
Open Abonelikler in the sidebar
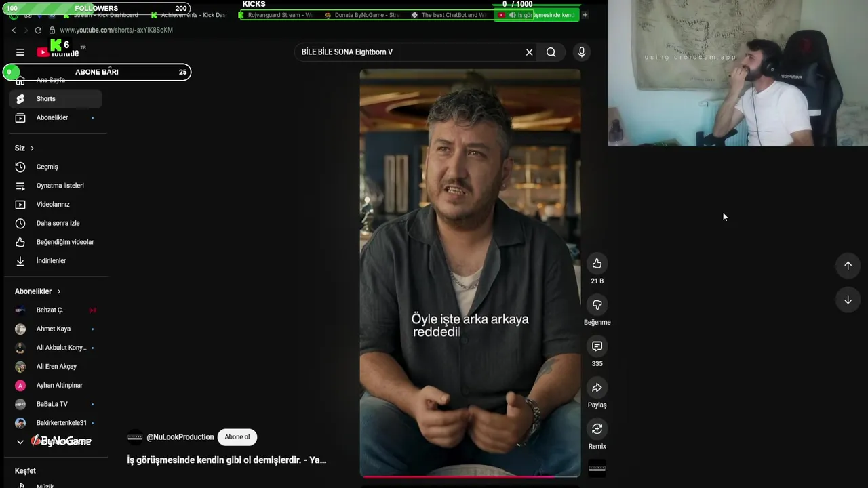(56, 118)
